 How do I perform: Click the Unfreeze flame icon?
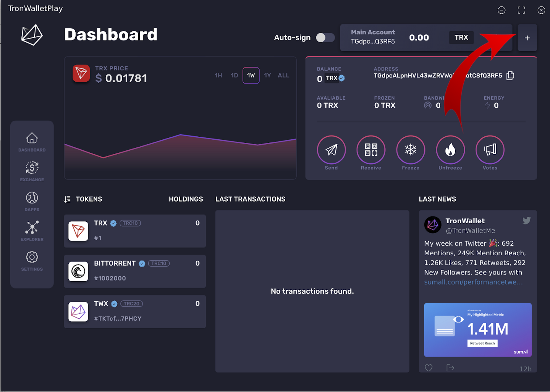(450, 150)
